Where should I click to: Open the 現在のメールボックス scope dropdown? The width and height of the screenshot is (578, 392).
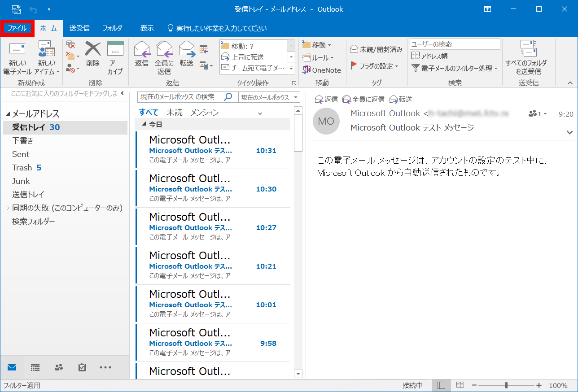click(x=270, y=97)
